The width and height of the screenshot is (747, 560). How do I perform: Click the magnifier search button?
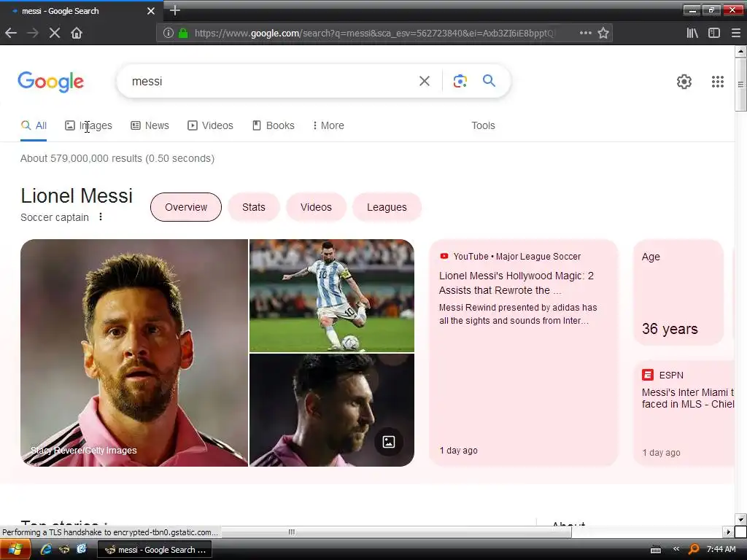coord(489,81)
